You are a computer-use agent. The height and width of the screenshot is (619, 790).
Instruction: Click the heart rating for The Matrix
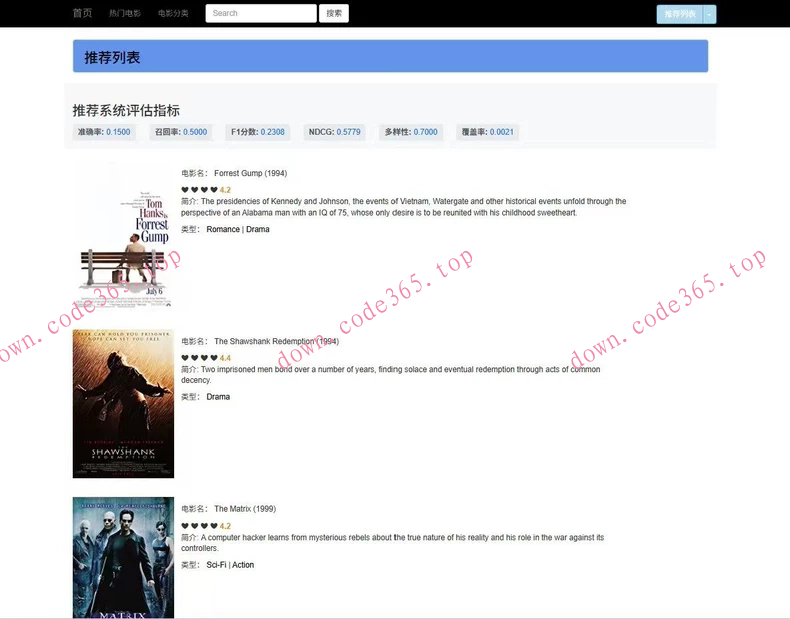pos(206,526)
